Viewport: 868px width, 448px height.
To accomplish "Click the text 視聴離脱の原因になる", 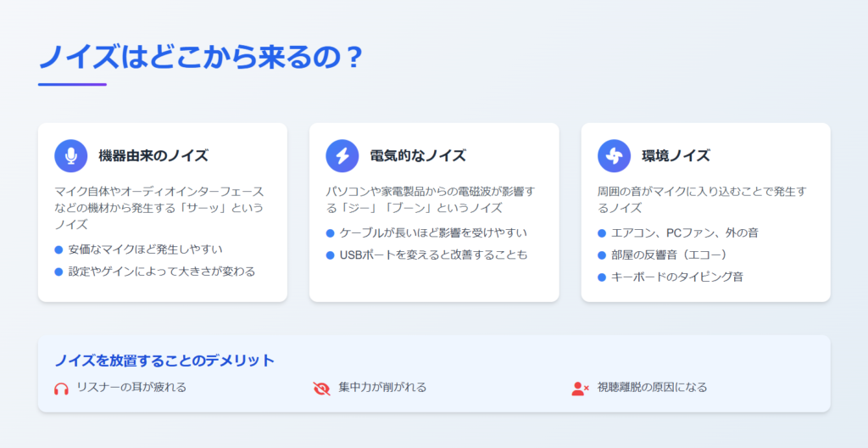I will [652, 388].
